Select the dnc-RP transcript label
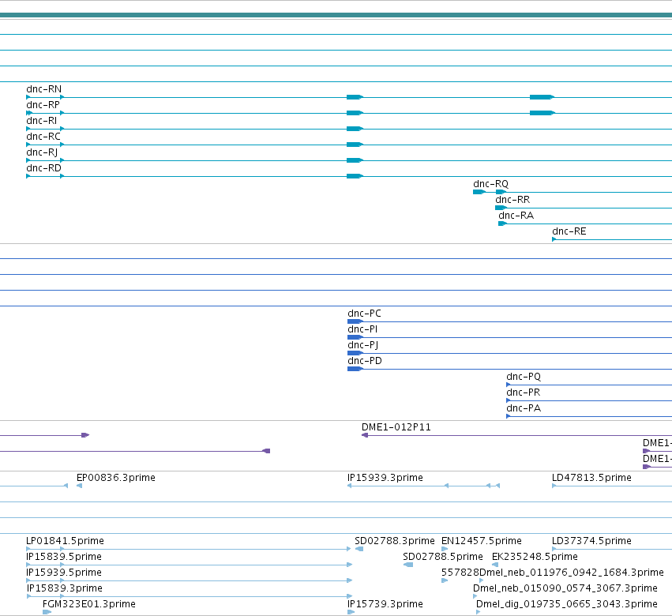 43,105
